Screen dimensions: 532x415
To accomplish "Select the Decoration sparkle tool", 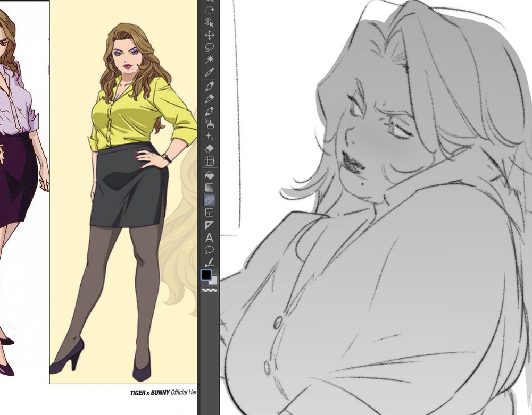I will [x=209, y=136].
